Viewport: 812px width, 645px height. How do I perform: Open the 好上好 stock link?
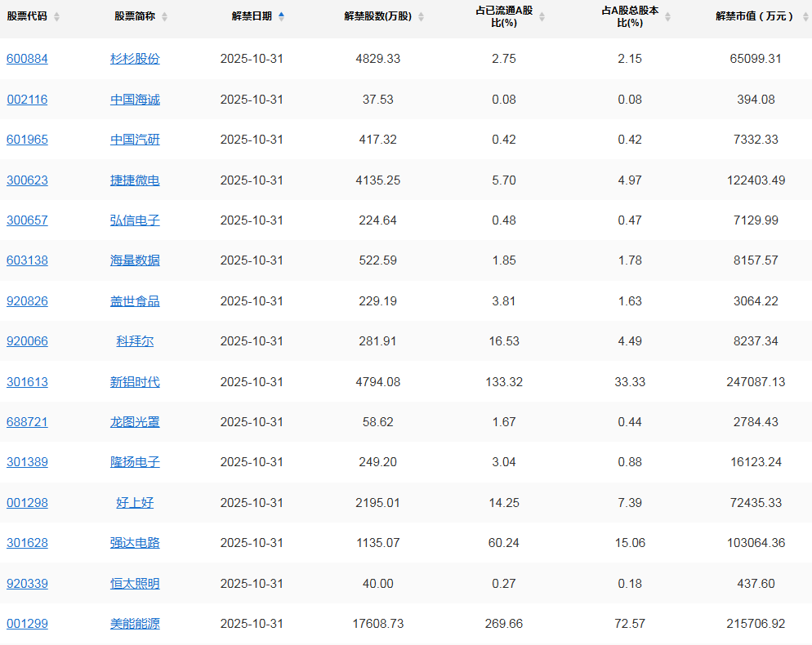pyautogui.click(x=135, y=503)
